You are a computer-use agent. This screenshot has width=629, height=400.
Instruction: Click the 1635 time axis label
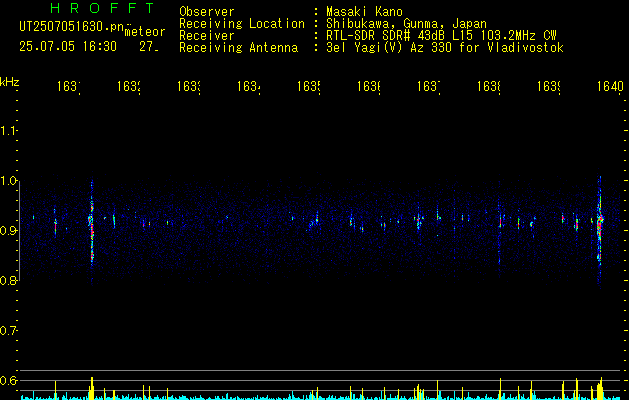(308, 86)
